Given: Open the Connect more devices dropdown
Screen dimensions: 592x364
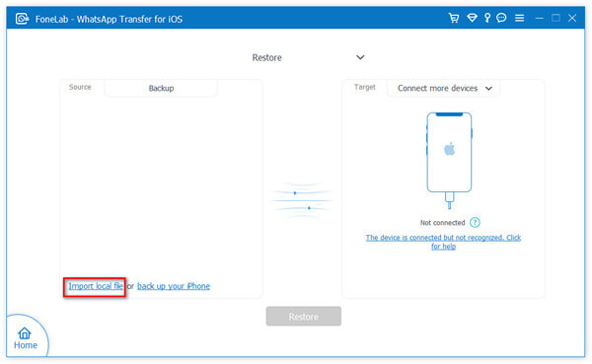Looking at the screenshot, I should [444, 89].
